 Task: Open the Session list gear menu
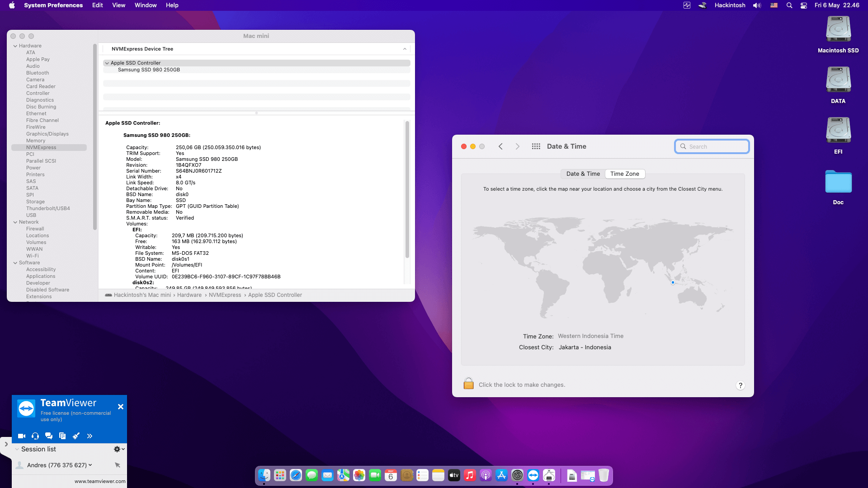[x=119, y=449]
